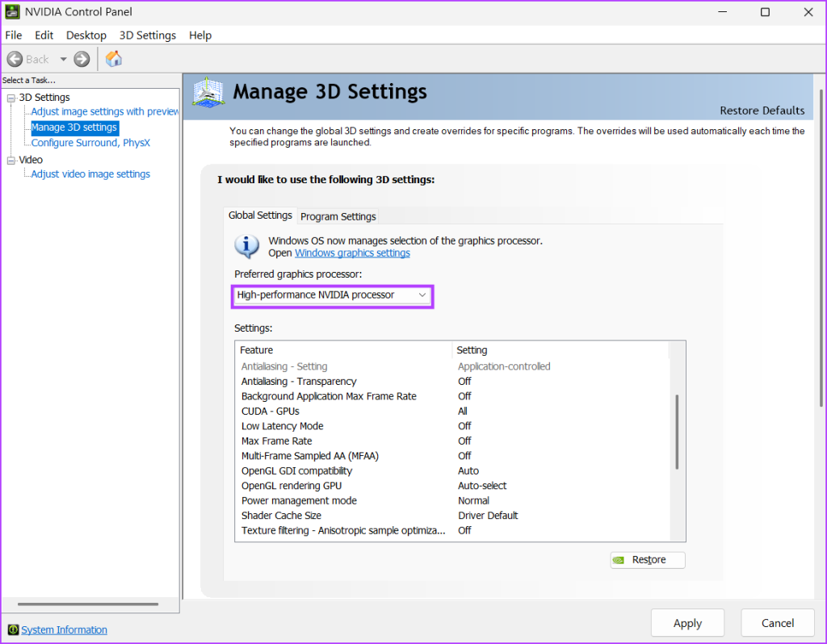Click the Setting column header
This screenshot has width=827, height=644.
pyautogui.click(x=560, y=350)
